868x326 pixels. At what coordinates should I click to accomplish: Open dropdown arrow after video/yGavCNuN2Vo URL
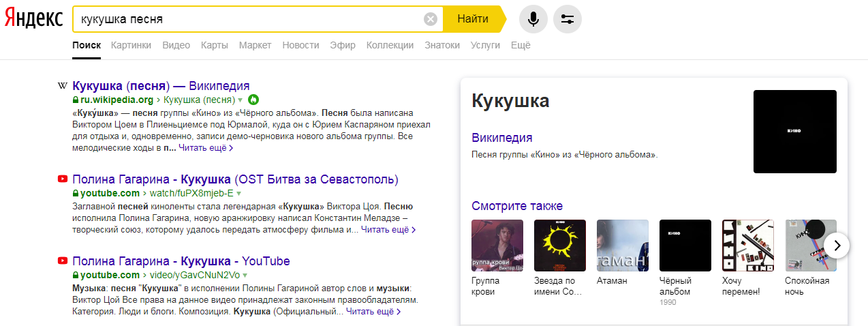click(245, 276)
